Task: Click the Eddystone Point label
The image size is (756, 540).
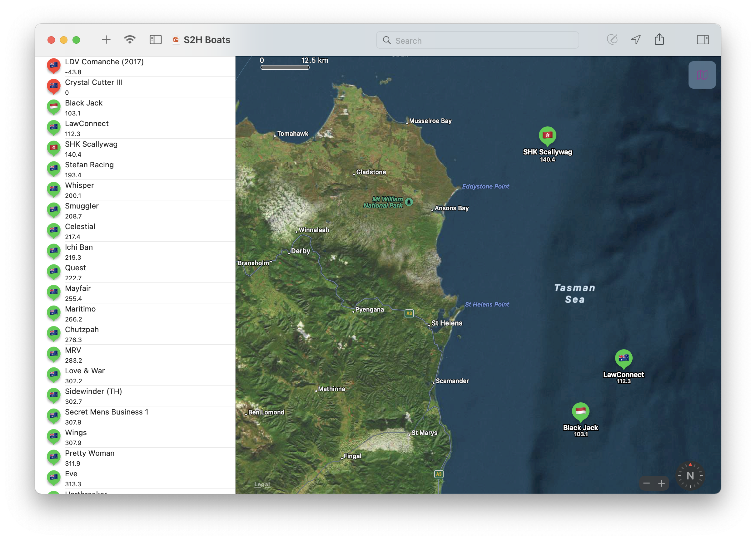Action: click(485, 186)
